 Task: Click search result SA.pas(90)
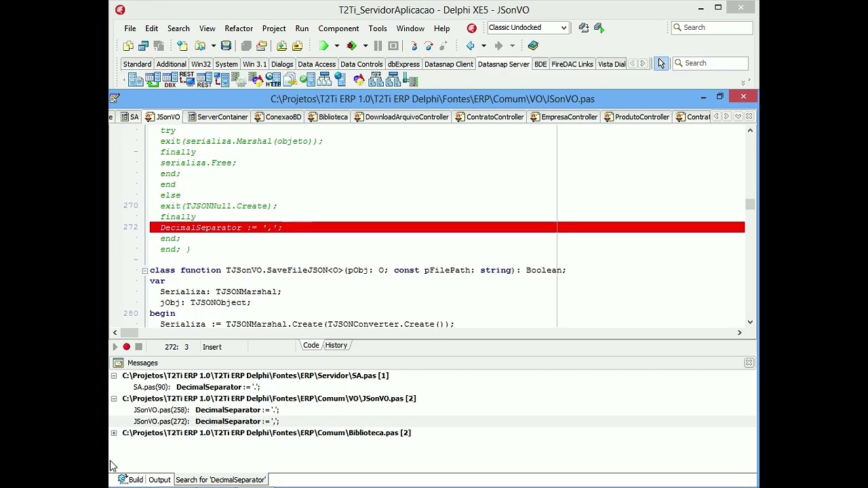pyautogui.click(x=197, y=387)
